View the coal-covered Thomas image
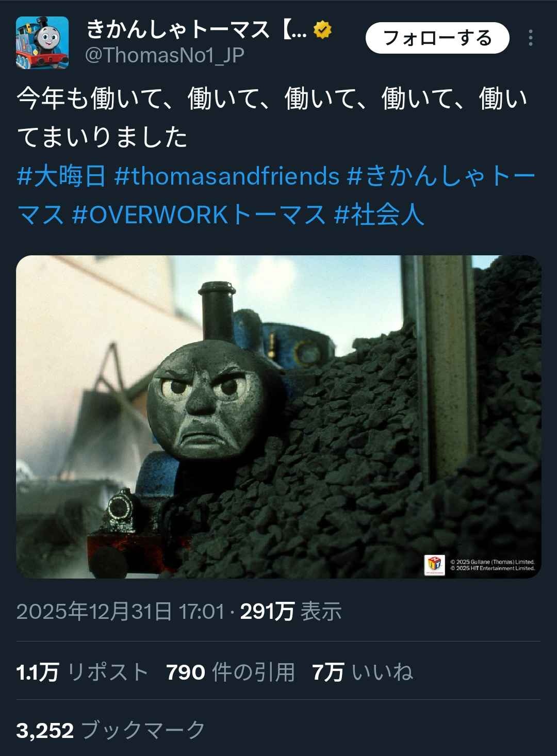Viewport: 557px width, 756px height. pos(278,417)
